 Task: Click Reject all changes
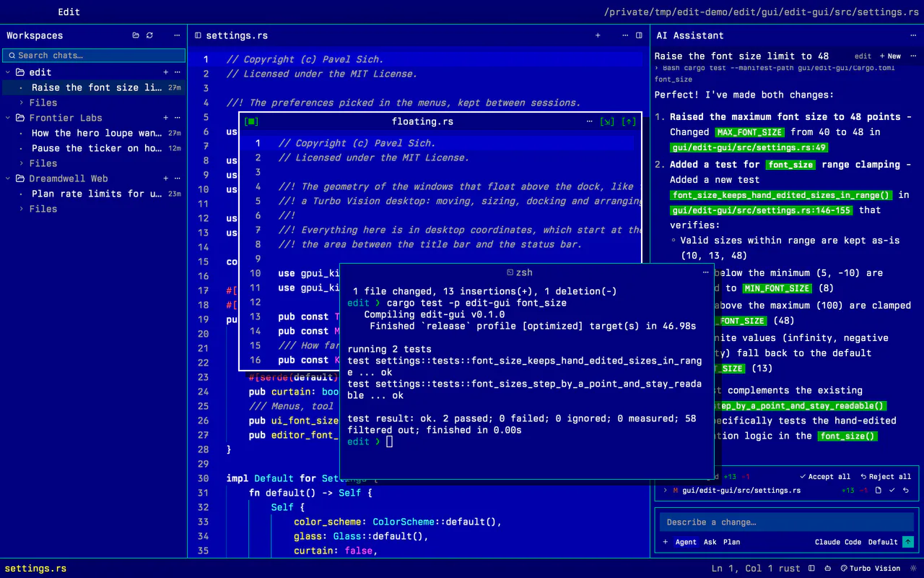(885, 477)
